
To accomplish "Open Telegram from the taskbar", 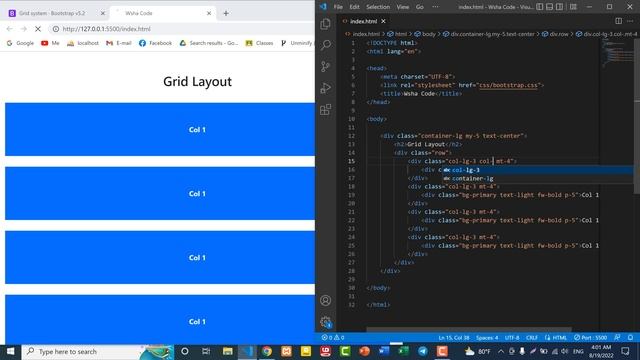I will tap(423, 351).
